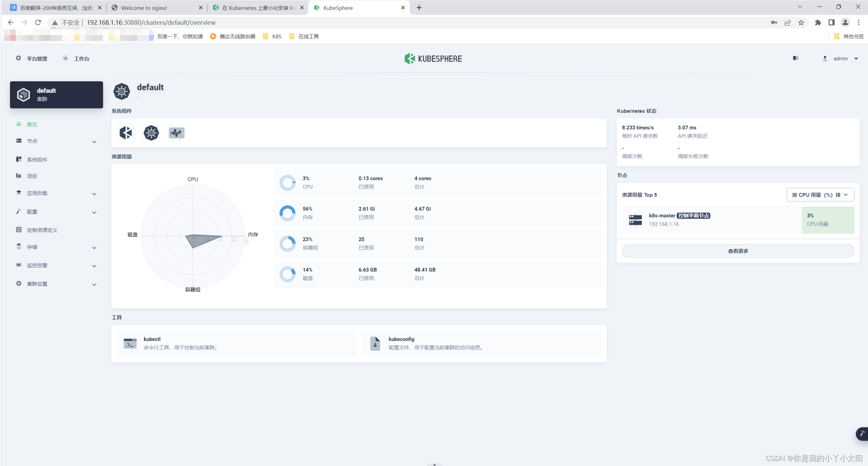Click the 3% CPU 用量 green bar
Screen dimensions: 868x466
(827, 220)
